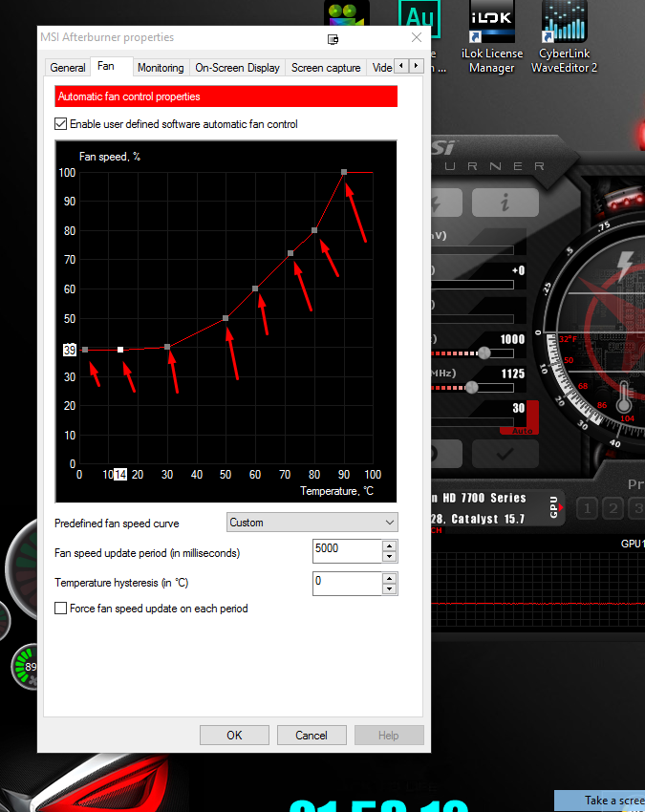Click the memory clock slider handle at 1125
Screen dimensions: 645x812
472,387
